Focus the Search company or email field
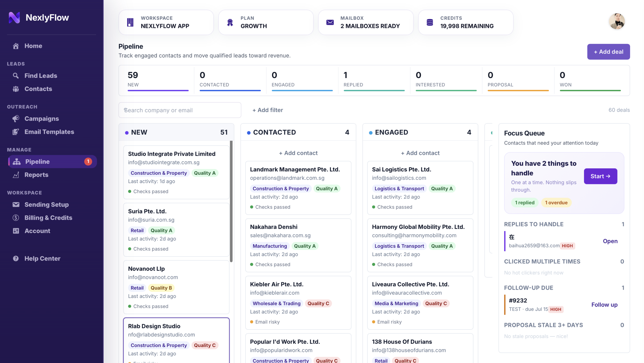The height and width of the screenshot is (363, 644). click(180, 110)
